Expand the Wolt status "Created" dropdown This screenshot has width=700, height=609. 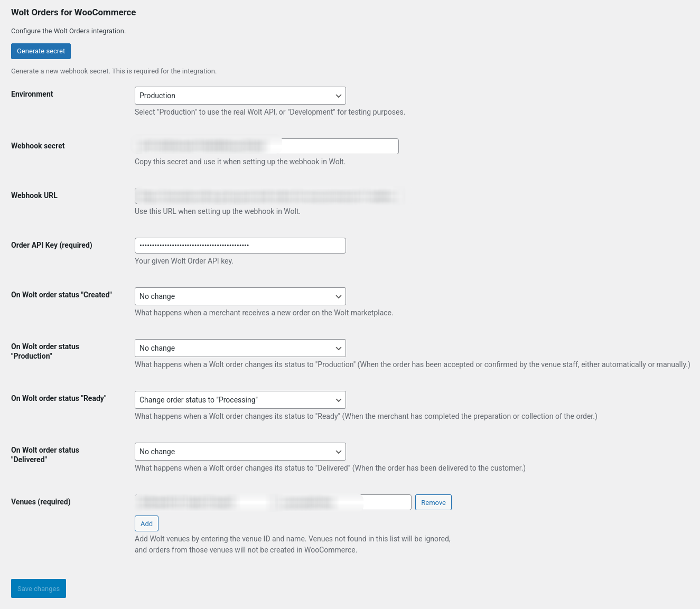click(x=240, y=296)
